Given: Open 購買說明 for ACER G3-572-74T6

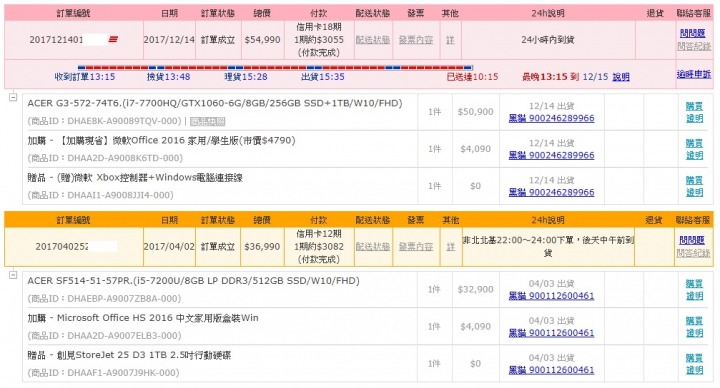Looking at the screenshot, I should [x=694, y=112].
